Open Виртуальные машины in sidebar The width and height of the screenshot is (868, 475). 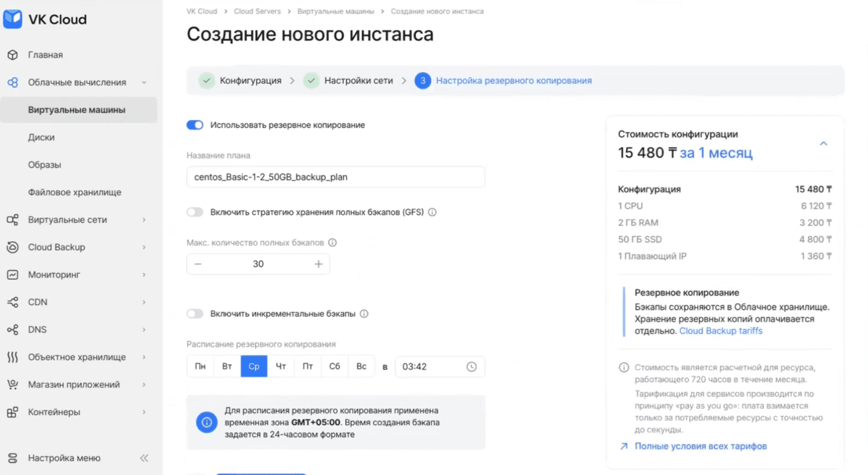point(79,110)
